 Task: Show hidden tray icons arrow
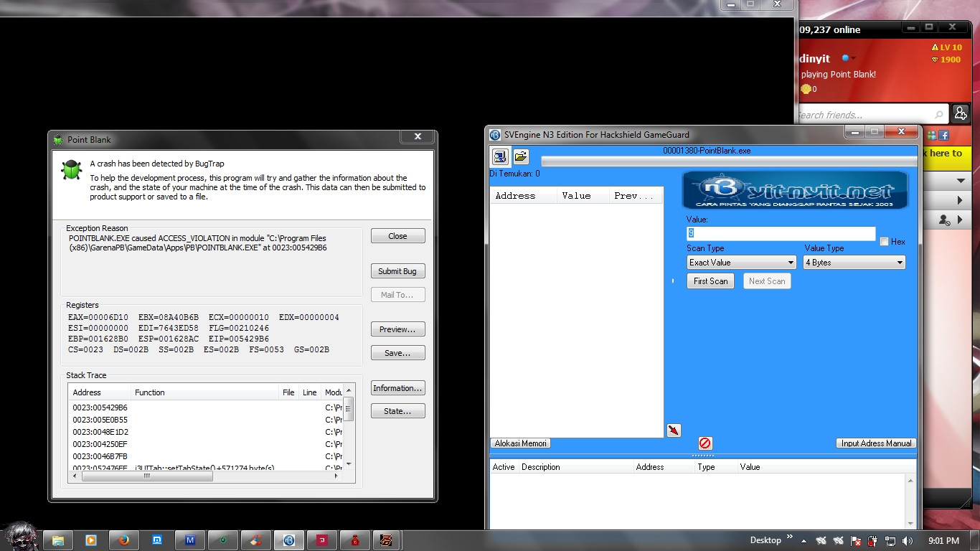[x=804, y=541]
